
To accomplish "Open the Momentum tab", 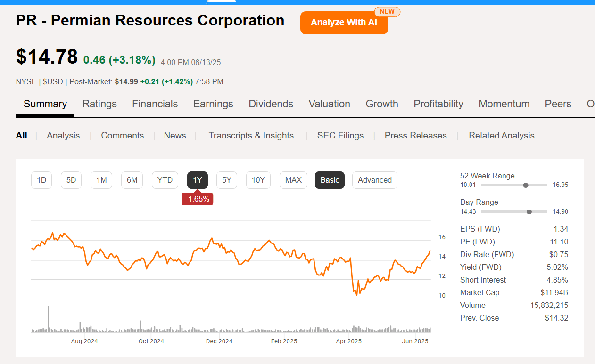I will click(x=504, y=104).
